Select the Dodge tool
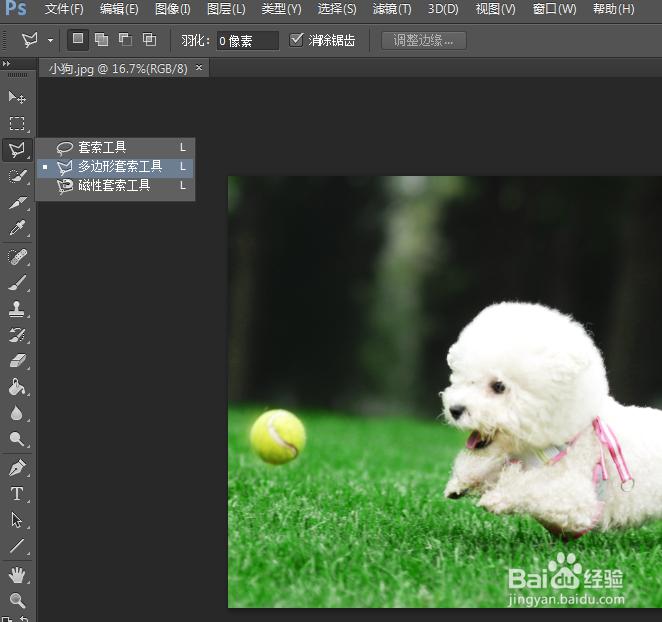This screenshot has width=662, height=622. pos(17,439)
